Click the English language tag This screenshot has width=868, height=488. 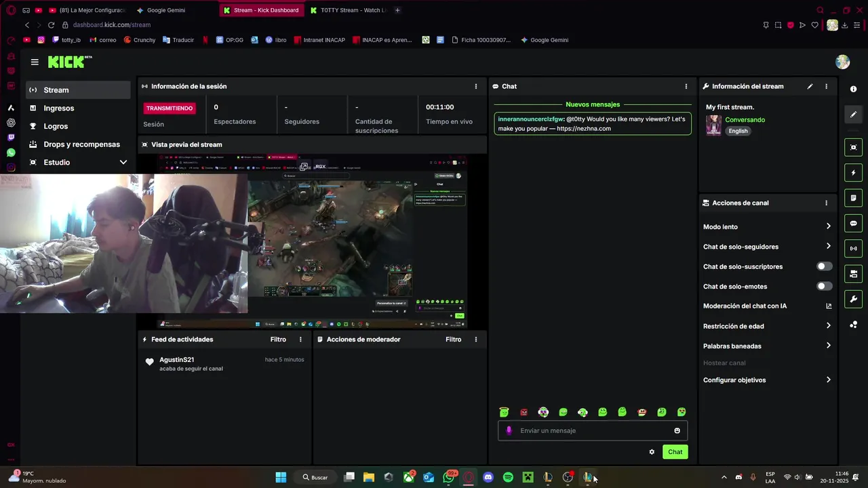click(738, 131)
